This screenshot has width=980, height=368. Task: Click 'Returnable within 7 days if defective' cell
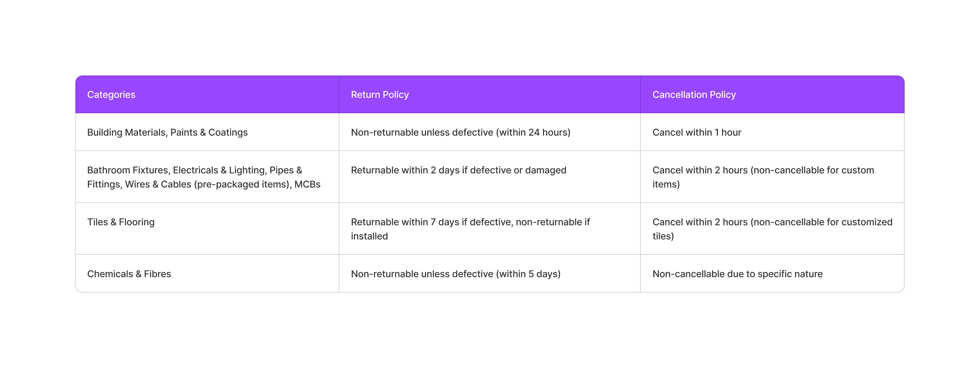(470, 222)
